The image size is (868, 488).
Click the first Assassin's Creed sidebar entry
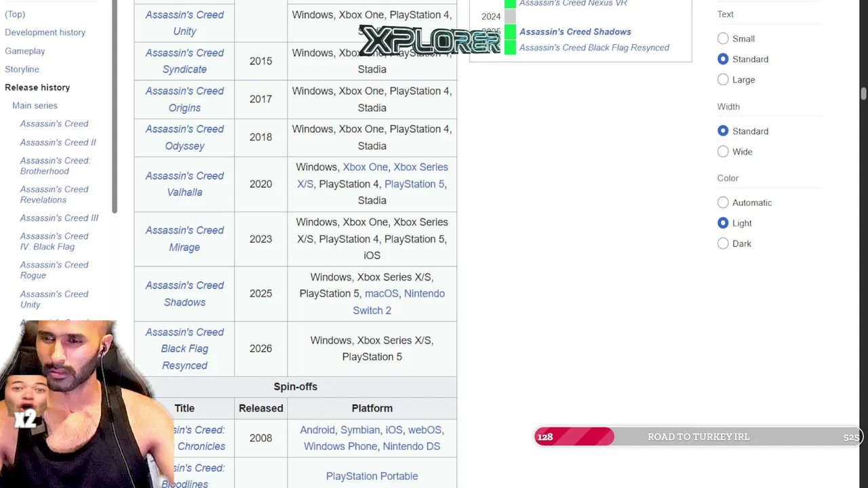click(x=54, y=124)
